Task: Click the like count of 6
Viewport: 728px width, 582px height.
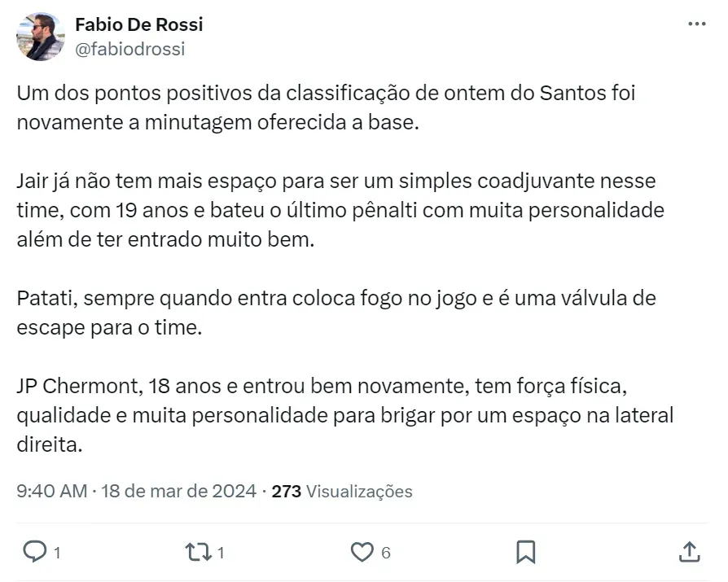Action: [x=386, y=553]
